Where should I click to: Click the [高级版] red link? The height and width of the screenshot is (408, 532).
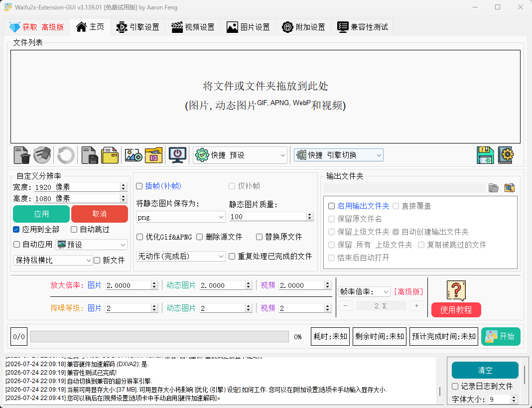click(408, 291)
